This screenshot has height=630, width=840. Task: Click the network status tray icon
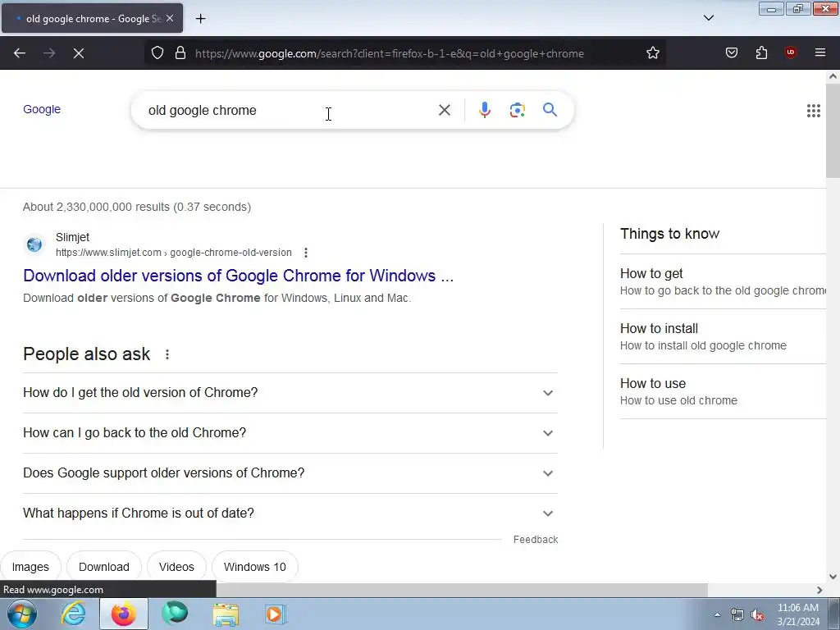point(737,615)
